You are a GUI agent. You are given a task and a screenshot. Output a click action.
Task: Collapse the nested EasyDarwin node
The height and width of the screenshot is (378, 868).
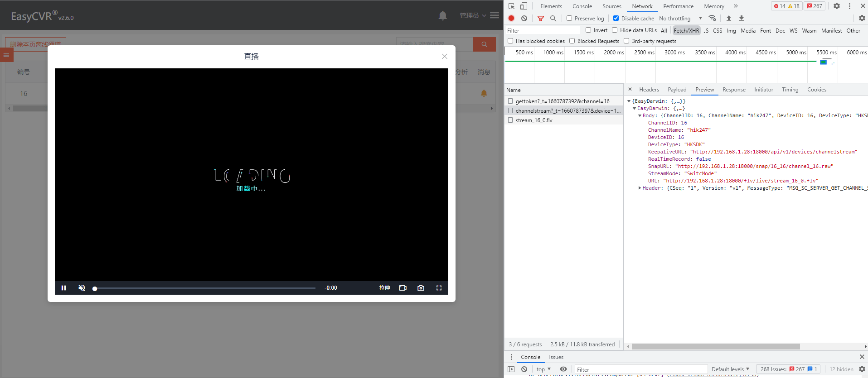click(634, 108)
